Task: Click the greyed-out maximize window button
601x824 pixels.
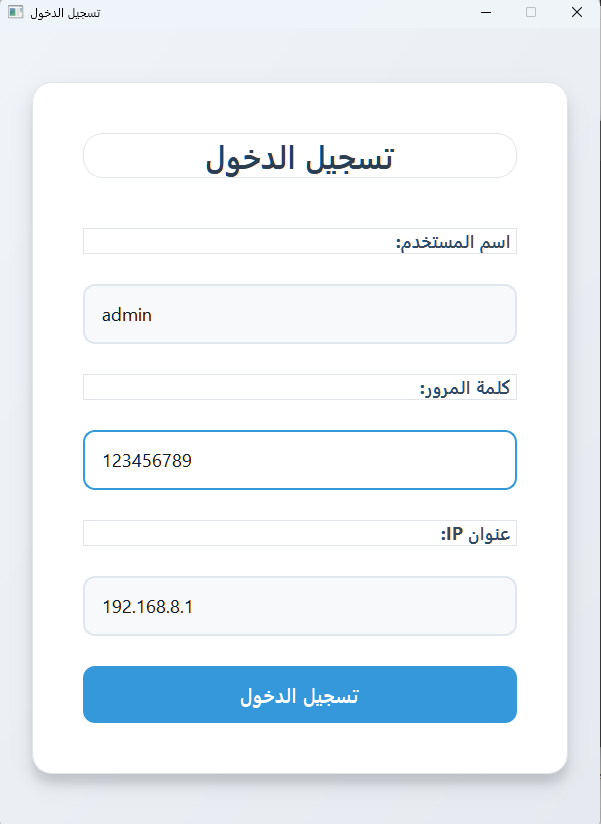Action: tap(531, 12)
